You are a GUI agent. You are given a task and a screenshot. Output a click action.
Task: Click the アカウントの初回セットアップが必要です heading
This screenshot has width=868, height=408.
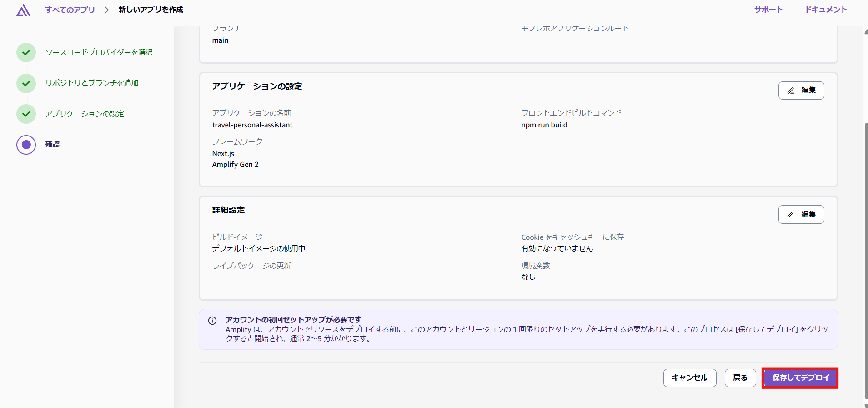293,320
